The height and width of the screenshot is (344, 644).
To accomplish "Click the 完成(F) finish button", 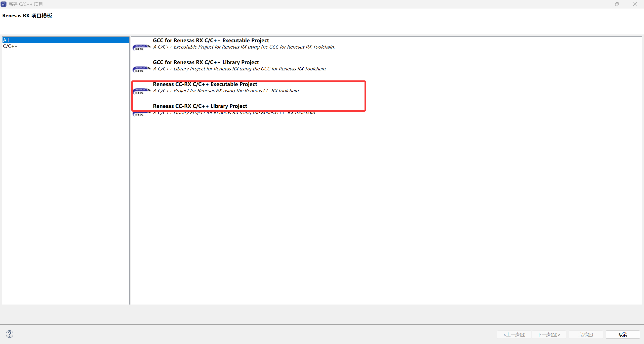I will click(x=586, y=334).
